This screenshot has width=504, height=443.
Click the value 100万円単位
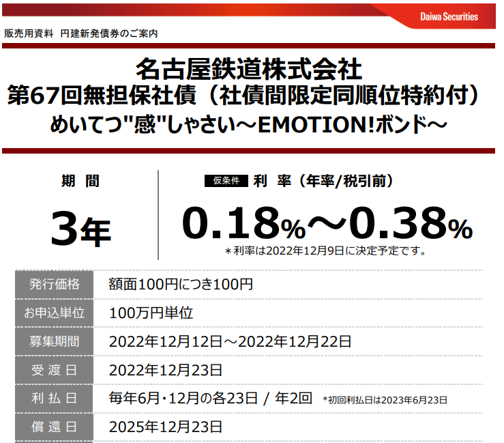point(151,313)
